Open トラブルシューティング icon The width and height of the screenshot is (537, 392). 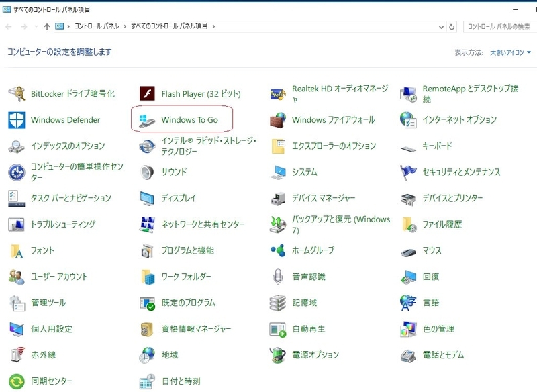[16, 224]
